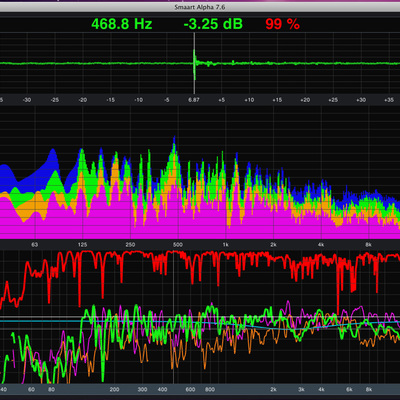The image size is (400, 400).
Task: Click the 6k label on the transfer frequency axis
Action: click(x=349, y=389)
